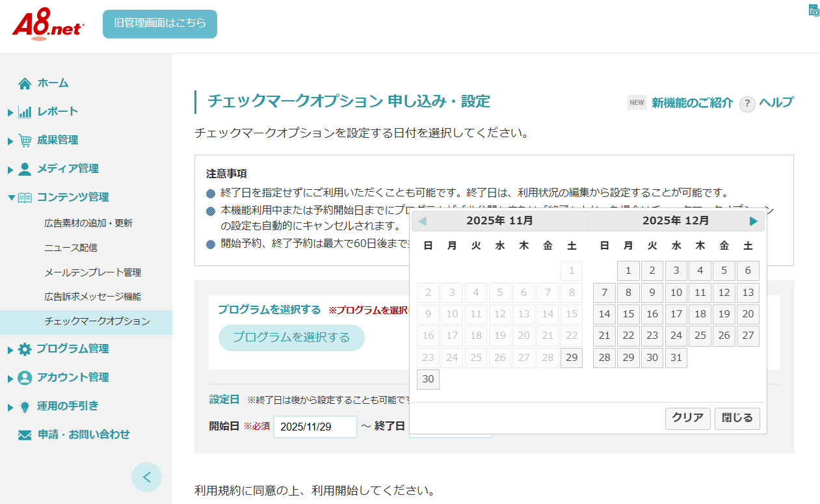
Task: Click the gear icon for プログラム管理
Action: pyautogui.click(x=25, y=349)
